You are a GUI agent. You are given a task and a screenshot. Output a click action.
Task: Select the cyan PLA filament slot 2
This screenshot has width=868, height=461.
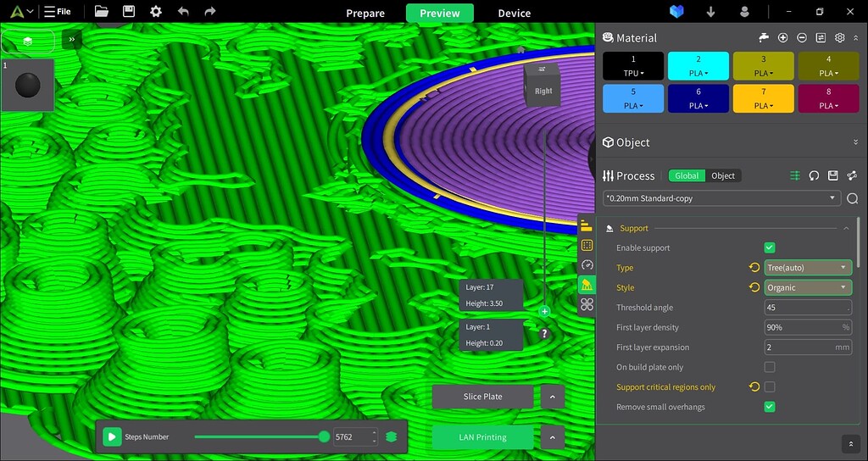click(x=698, y=65)
